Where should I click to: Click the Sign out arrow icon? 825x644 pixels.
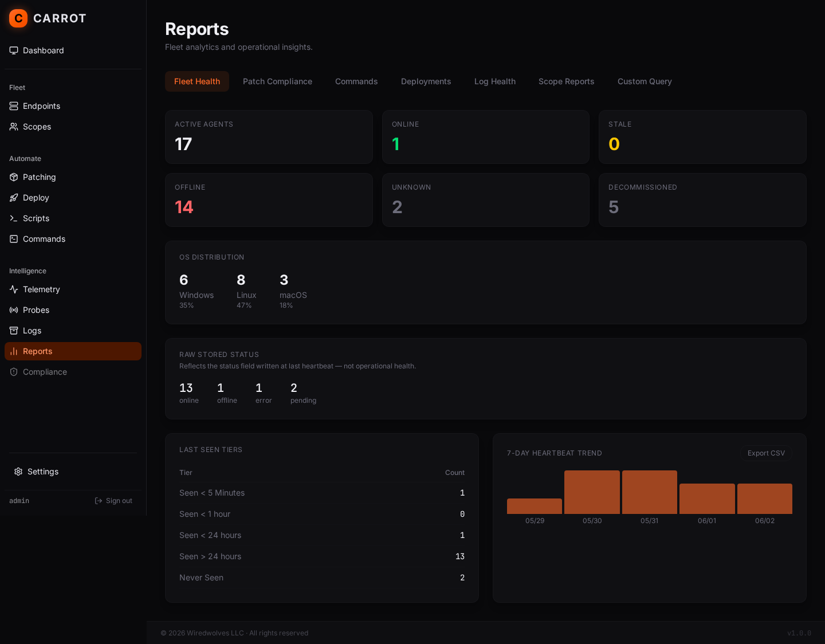click(x=99, y=501)
